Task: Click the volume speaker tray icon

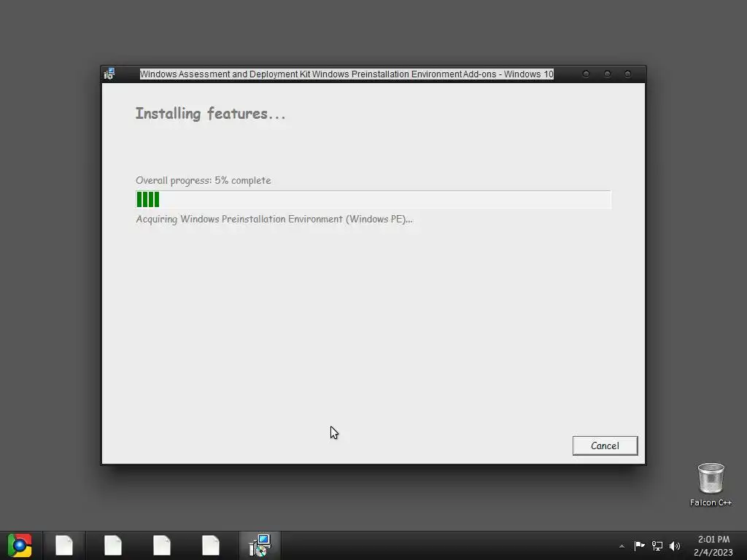Action: (x=675, y=545)
